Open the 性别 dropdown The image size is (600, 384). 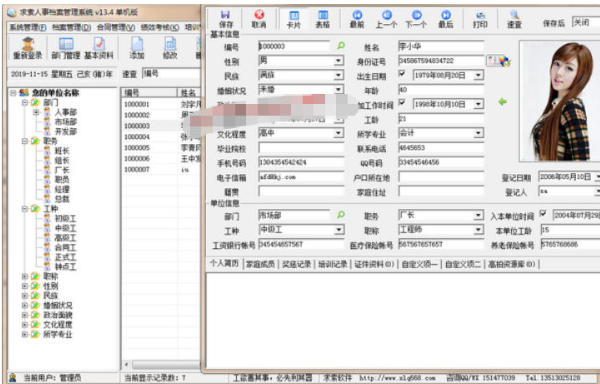point(338,61)
